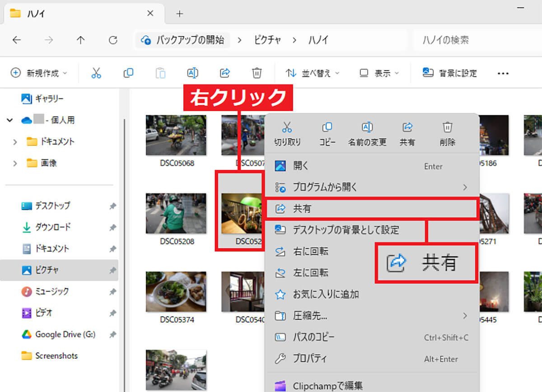Image resolution: width=542 pixels, height=392 pixels.
Task: Click the pin icon next to ミュージック
Action: coord(112,292)
